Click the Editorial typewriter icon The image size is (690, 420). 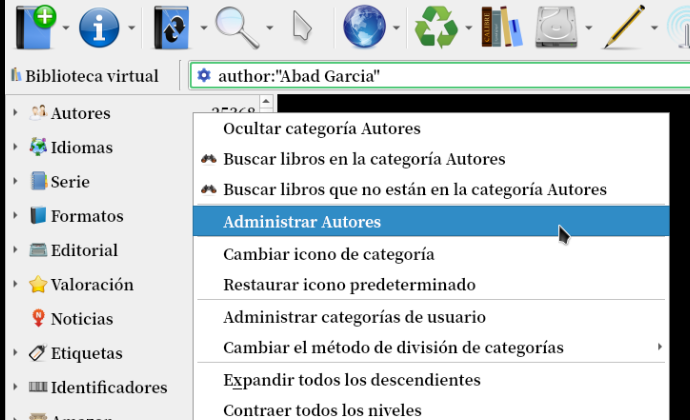38,250
